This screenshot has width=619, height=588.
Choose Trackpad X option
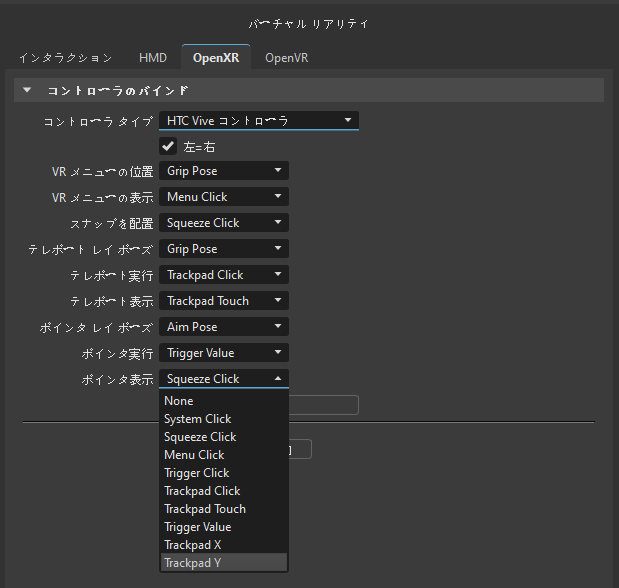click(x=224, y=545)
